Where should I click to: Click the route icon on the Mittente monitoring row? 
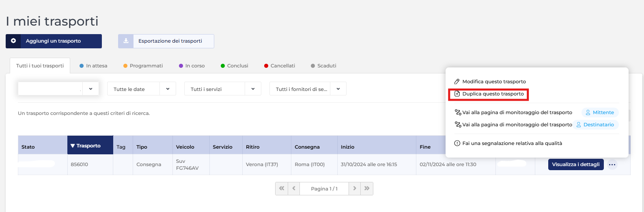click(x=458, y=112)
